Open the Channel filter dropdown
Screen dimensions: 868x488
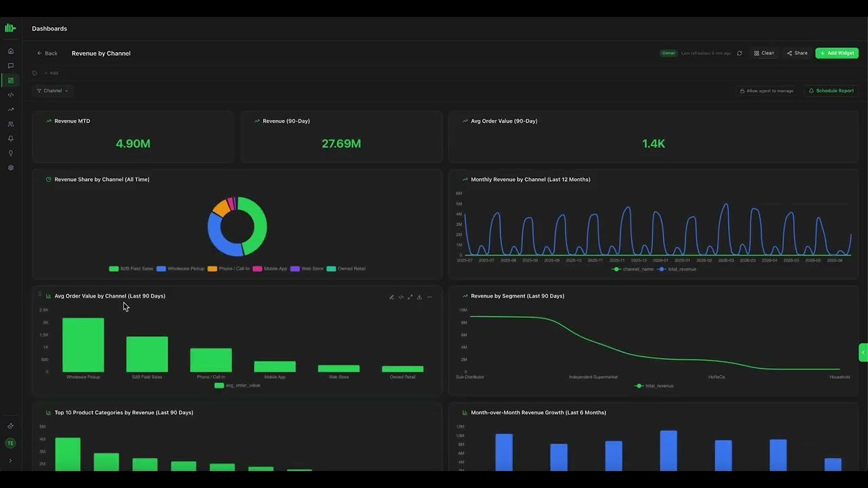point(52,91)
